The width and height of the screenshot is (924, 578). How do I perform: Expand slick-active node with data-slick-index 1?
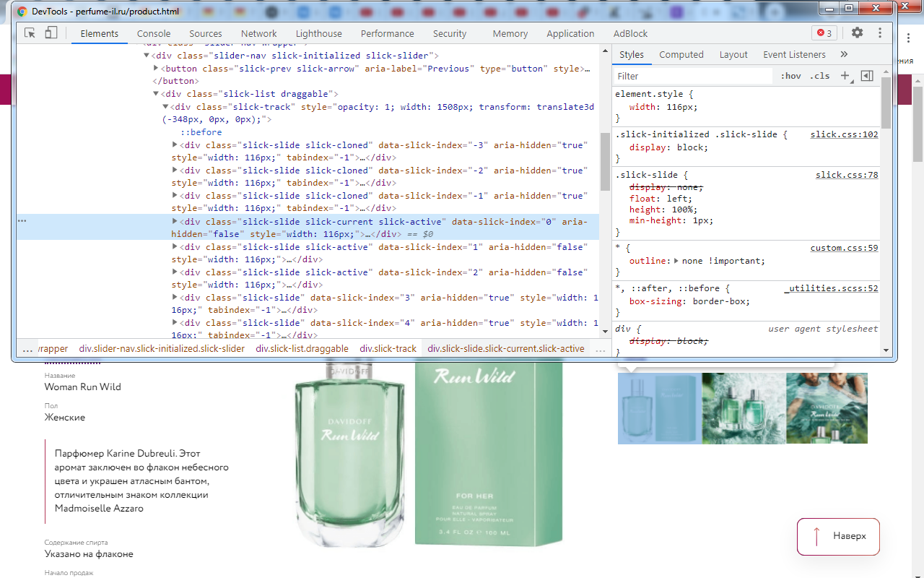click(x=175, y=247)
